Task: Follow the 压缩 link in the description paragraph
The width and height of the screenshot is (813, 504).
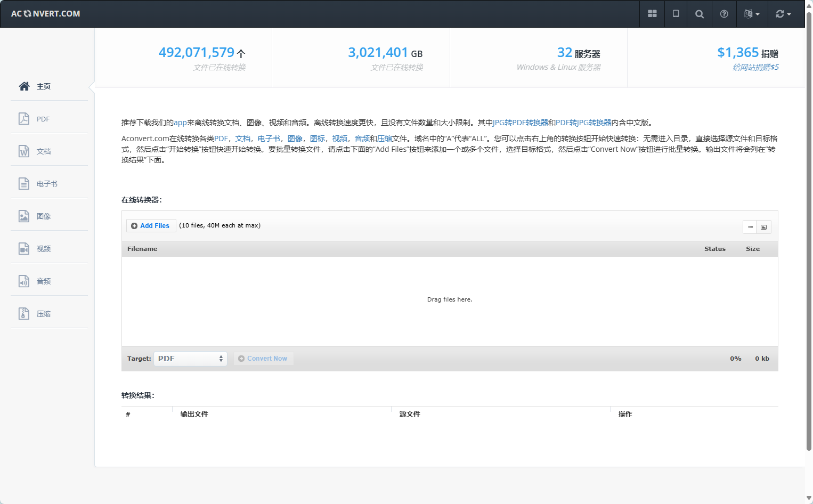Action: (x=385, y=139)
